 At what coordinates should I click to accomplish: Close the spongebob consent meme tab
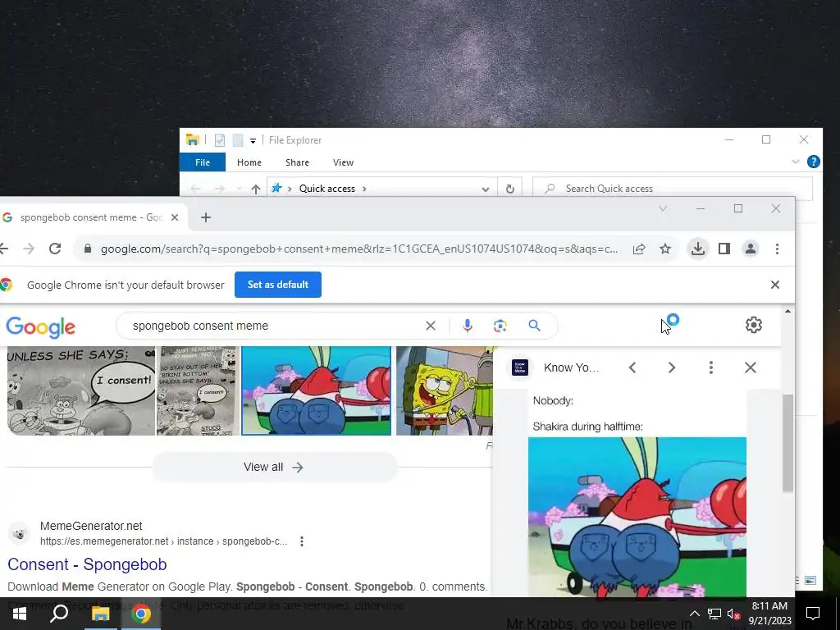(174, 217)
